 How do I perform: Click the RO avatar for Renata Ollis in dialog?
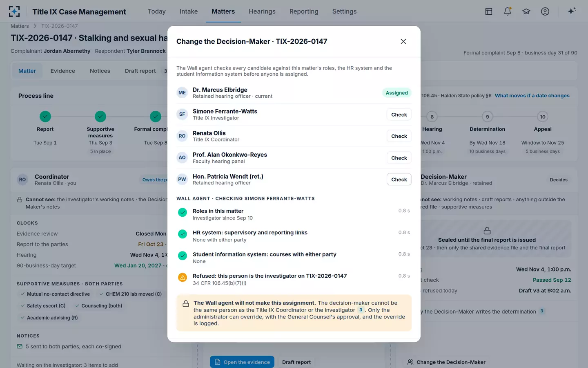click(x=182, y=136)
